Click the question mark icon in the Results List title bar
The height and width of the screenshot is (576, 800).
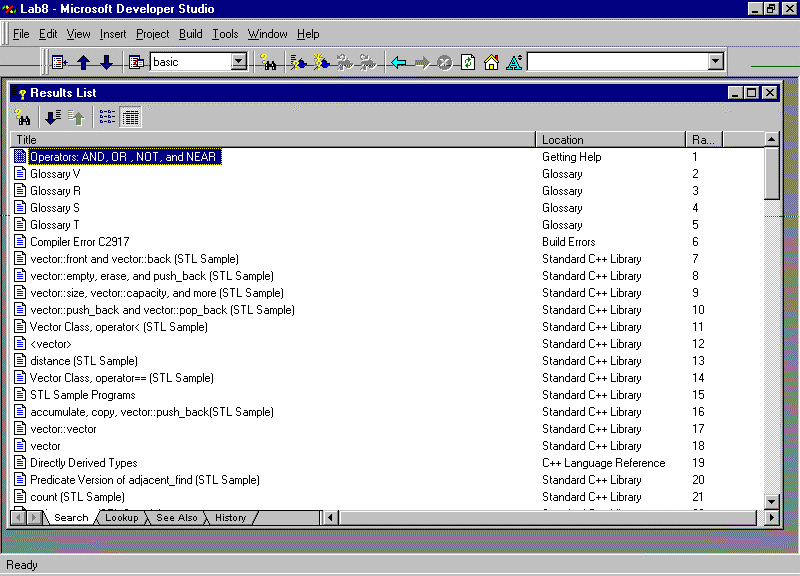22,93
